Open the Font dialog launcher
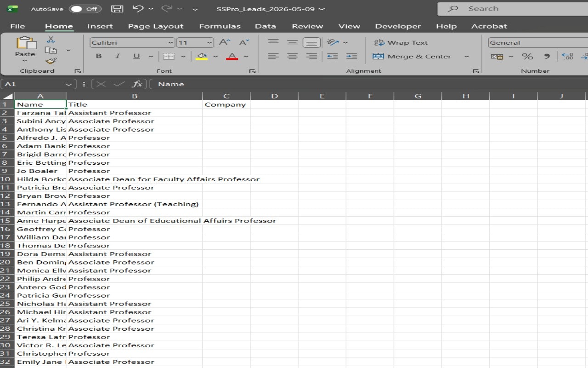Viewport: 588px width, 368px height. (252, 71)
